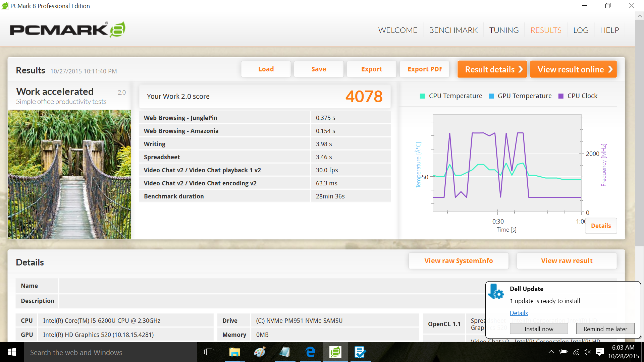The image size is (644, 362).
Task: Open the Windows Start menu
Action: (12, 352)
